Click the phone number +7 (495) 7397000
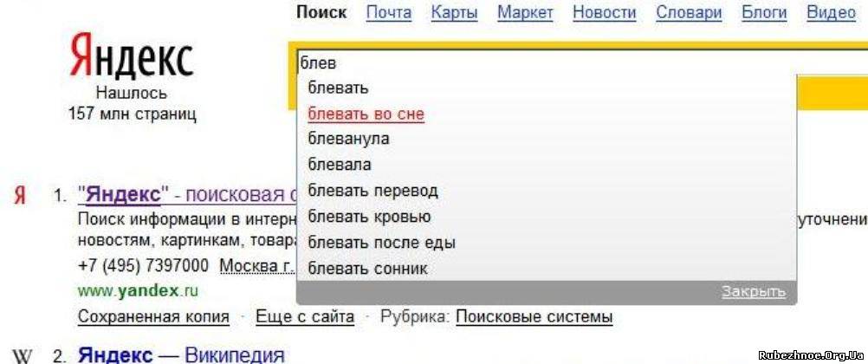 coord(144,266)
